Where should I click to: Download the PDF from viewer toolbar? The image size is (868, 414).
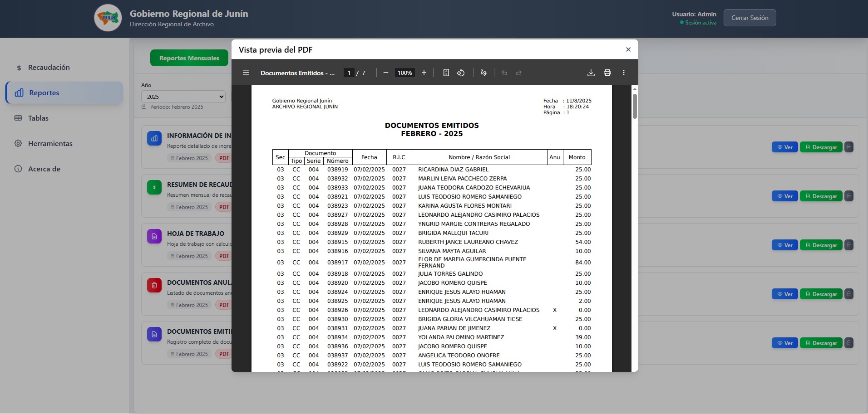click(591, 73)
